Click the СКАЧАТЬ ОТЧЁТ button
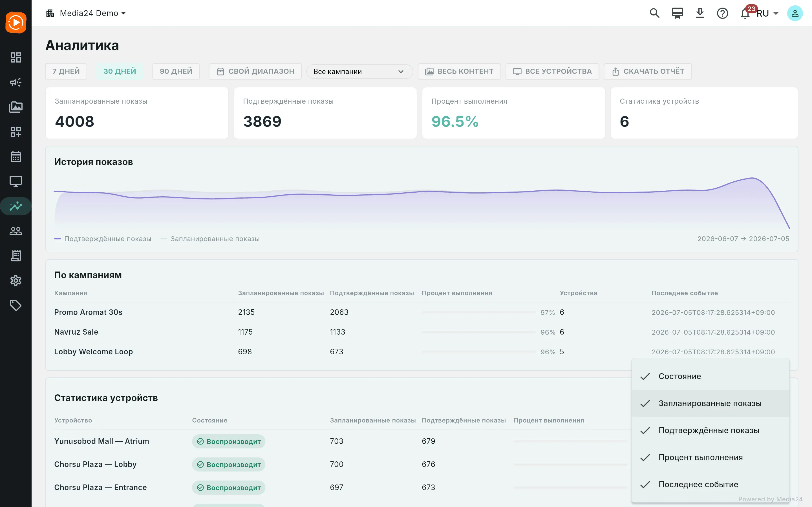Image resolution: width=812 pixels, height=507 pixels. 648,72
